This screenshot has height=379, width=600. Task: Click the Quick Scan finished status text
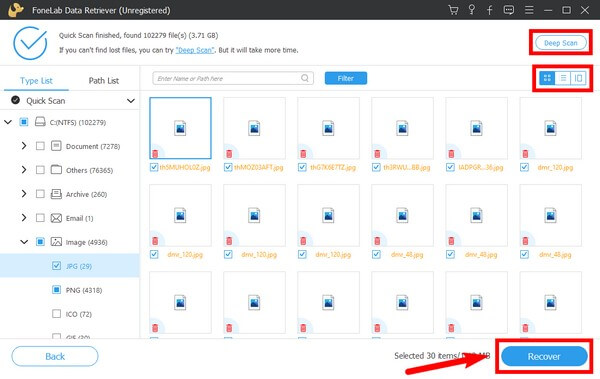coord(139,35)
